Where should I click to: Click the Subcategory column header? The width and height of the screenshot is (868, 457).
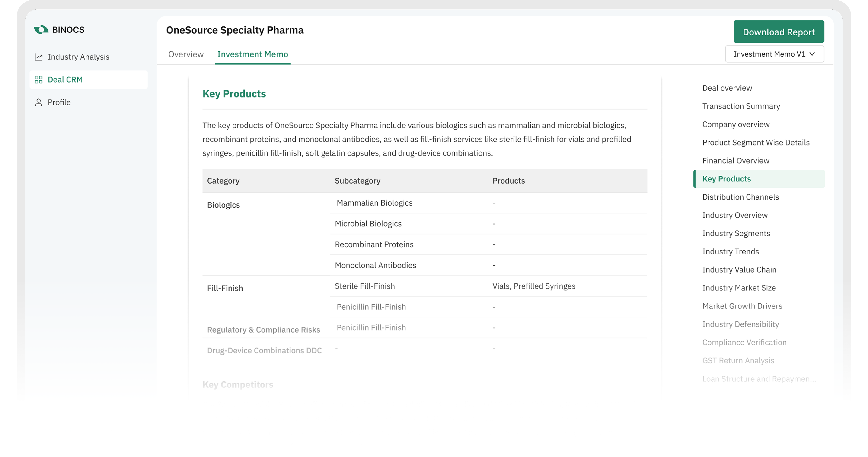357,181
